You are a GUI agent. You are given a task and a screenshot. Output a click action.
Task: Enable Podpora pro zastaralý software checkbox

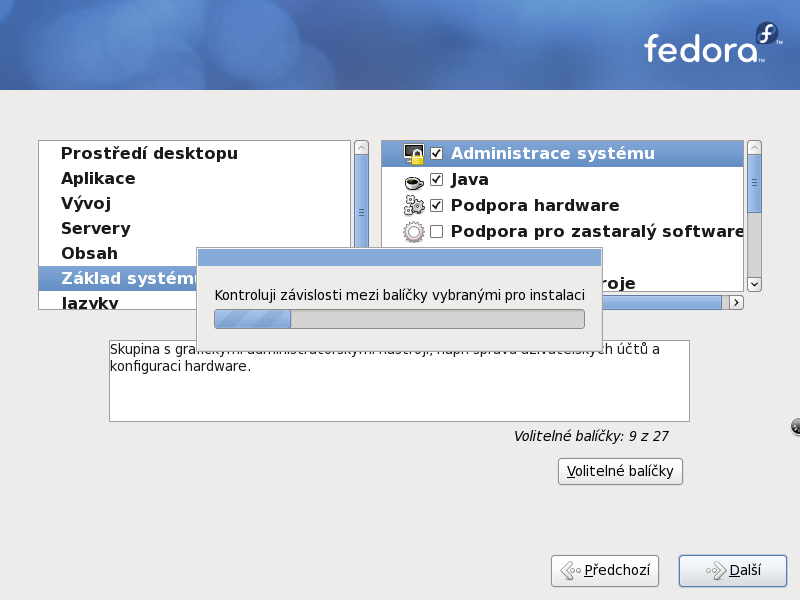click(x=436, y=232)
